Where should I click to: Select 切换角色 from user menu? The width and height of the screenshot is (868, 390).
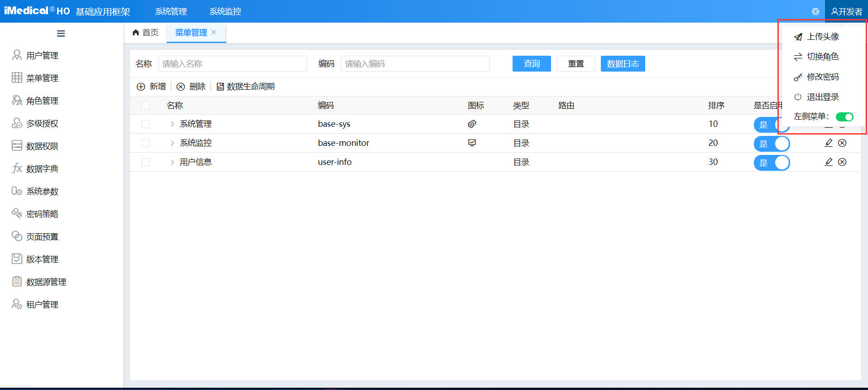[x=823, y=57]
